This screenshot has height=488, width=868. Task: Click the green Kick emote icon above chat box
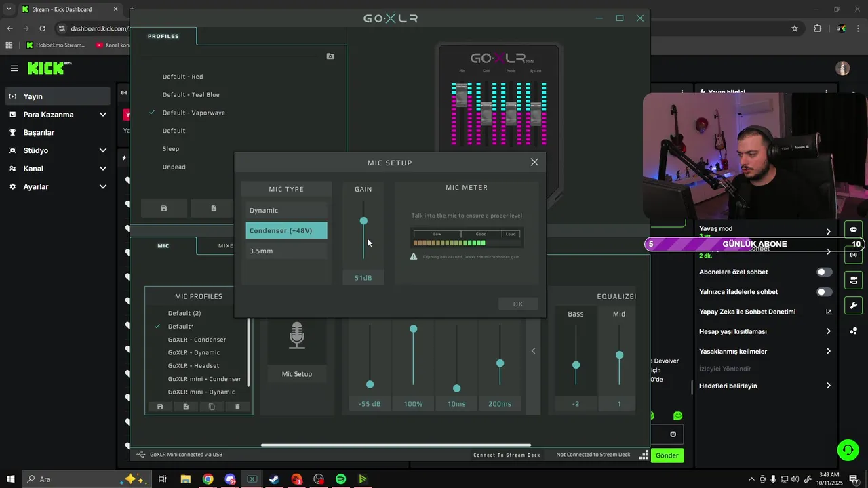point(677,415)
